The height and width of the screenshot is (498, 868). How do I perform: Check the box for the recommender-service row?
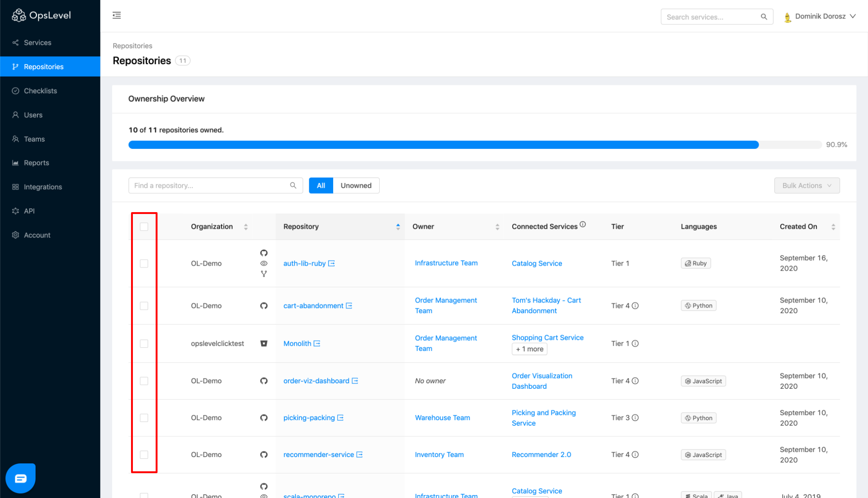click(x=144, y=455)
